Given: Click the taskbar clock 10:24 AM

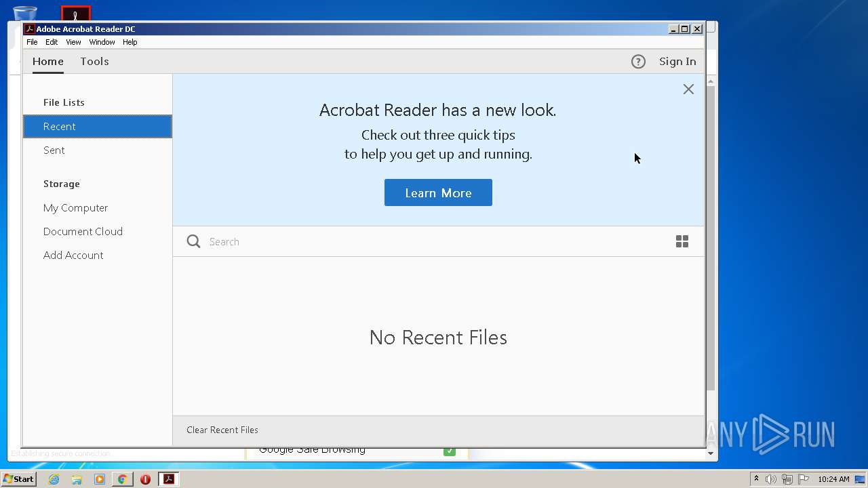Looking at the screenshot, I should click(833, 479).
